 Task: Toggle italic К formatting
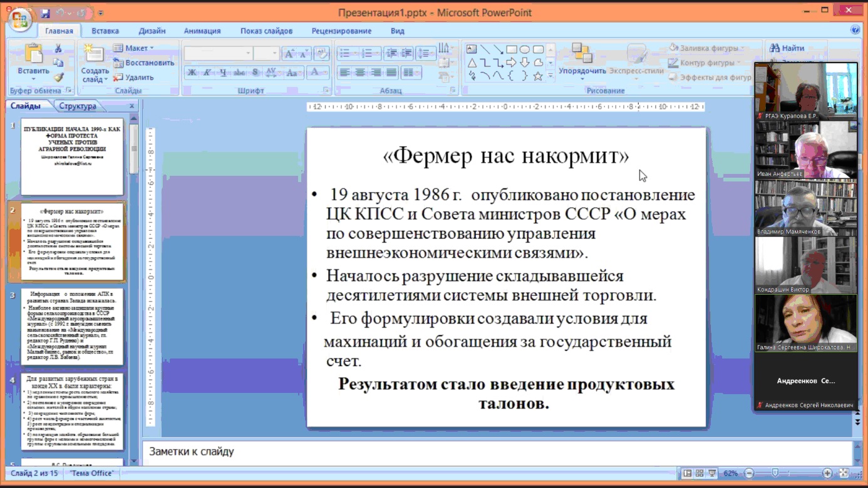pos(207,73)
